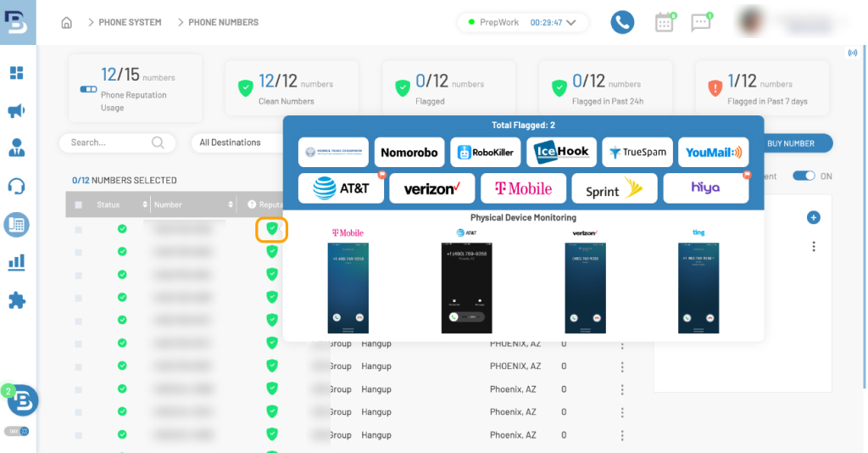868x453 pixels.
Task: Check the first row's checkbox
Action: pos(79,229)
